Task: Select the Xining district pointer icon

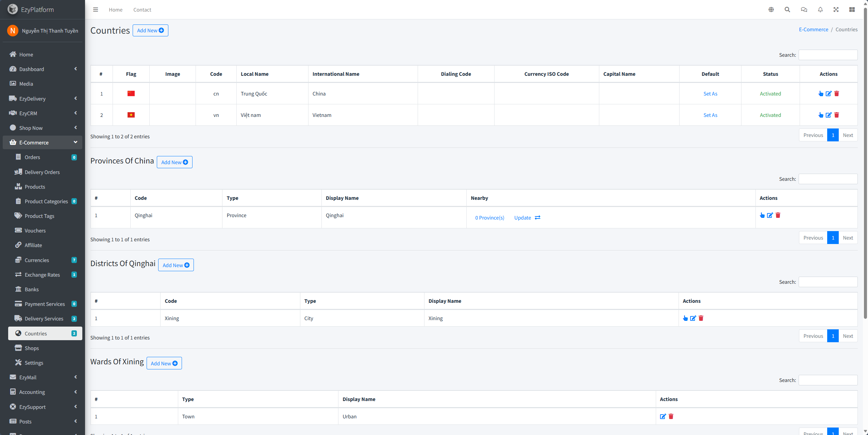Action: pos(685,318)
